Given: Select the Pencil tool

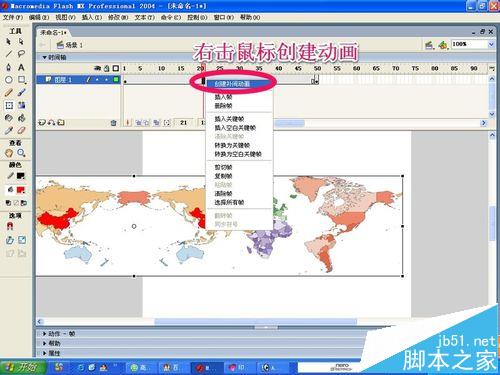Looking at the screenshot, I should (x=9, y=92).
